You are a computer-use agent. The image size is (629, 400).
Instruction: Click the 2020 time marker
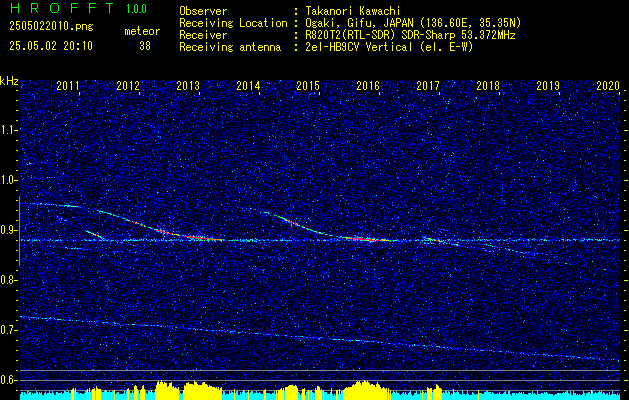(608, 85)
